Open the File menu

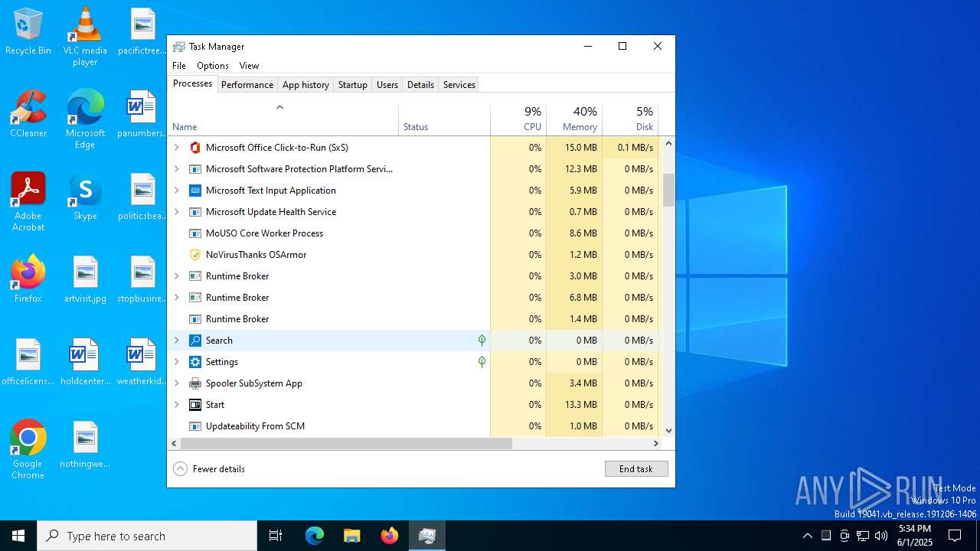[x=179, y=66]
